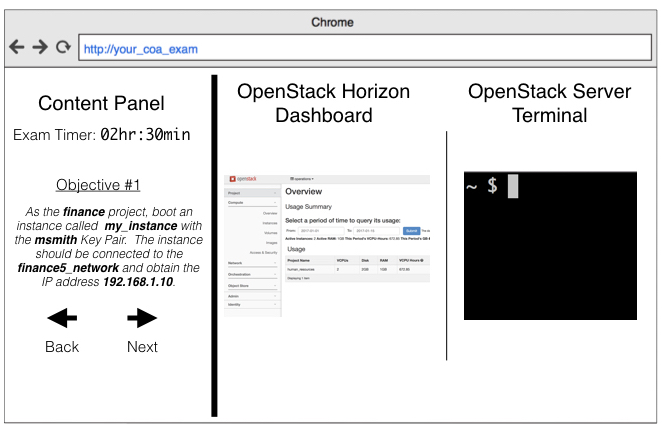Click the address bar with http://your_coa_exam

click(x=365, y=48)
